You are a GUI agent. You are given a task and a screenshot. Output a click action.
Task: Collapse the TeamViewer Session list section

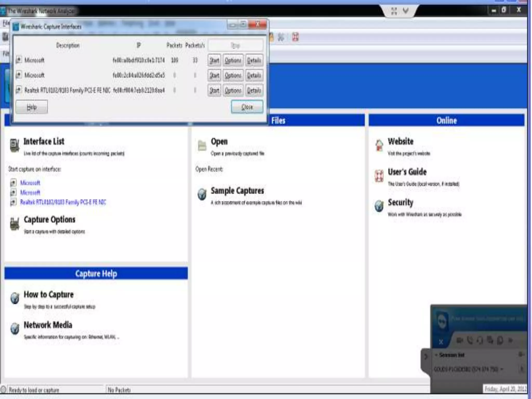[437, 355]
